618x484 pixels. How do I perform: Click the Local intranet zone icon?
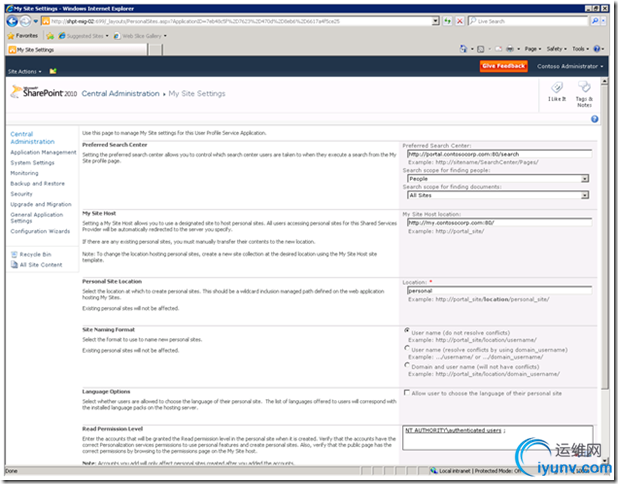[434, 471]
